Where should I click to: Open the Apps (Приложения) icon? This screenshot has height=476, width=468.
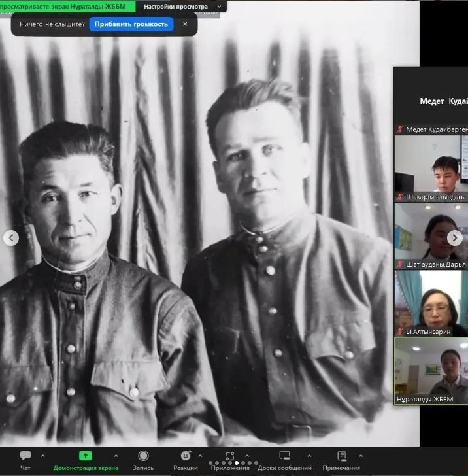[x=230, y=456]
